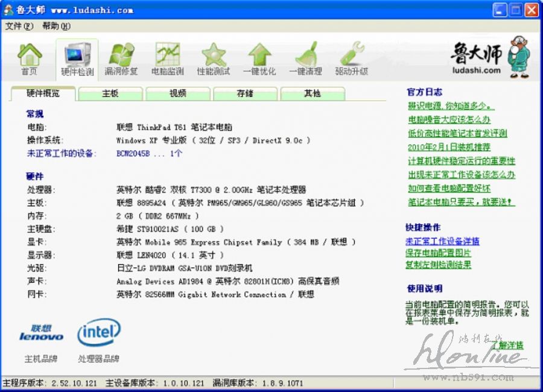Click 复制左侧检测结果 link
The height and width of the screenshot is (392, 543).
[438, 265]
